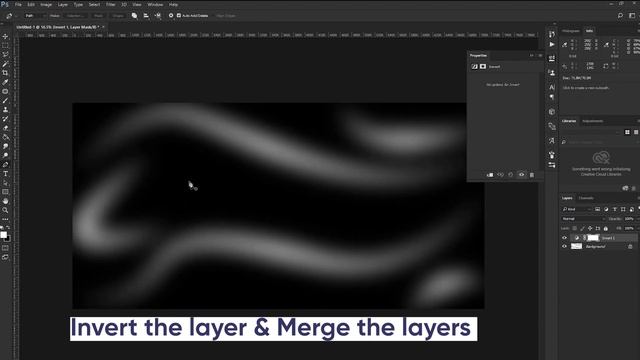Delete adjustment layer from Properties panel

tap(531, 175)
